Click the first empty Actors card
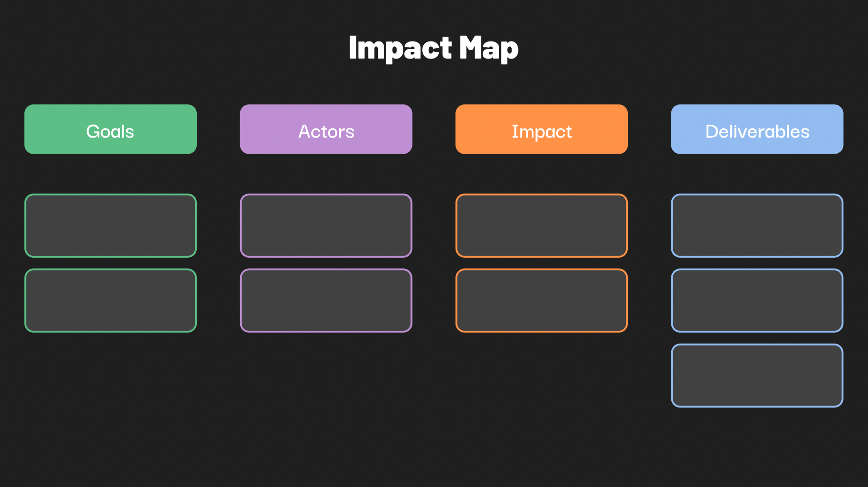Viewport: 868px width, 487px height. 326,225
